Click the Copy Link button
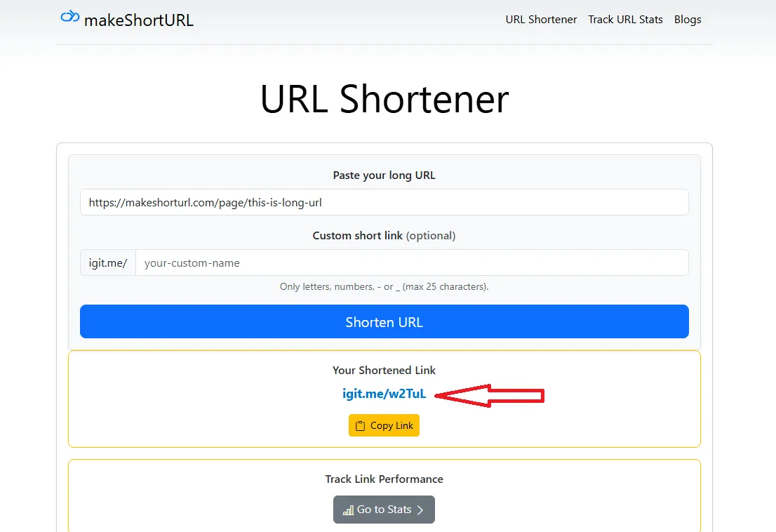The width and height of the screenshot is (776, 532). point(384,425)
